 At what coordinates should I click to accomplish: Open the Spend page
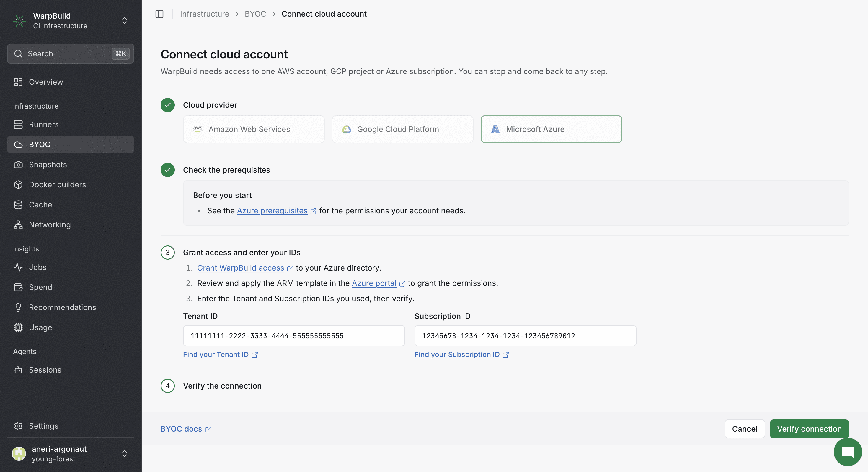71,288
